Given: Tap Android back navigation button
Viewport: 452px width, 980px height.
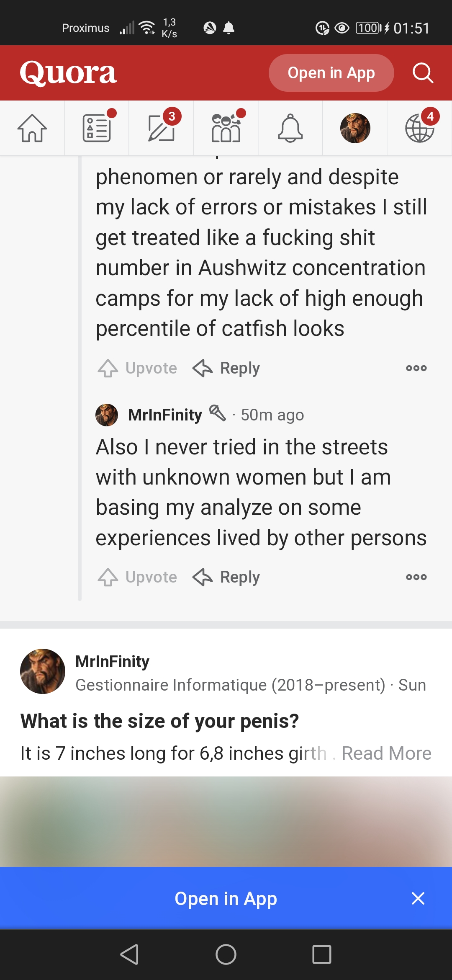Looking at the screenshot, I should [x=129, y=955].
